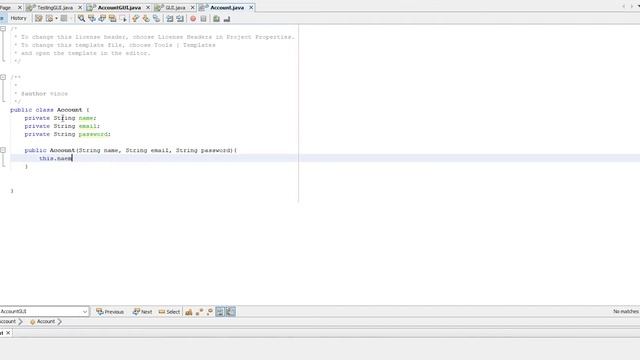
Task: Click the Stop Macro Recording icon
Action: click(203, 18)
